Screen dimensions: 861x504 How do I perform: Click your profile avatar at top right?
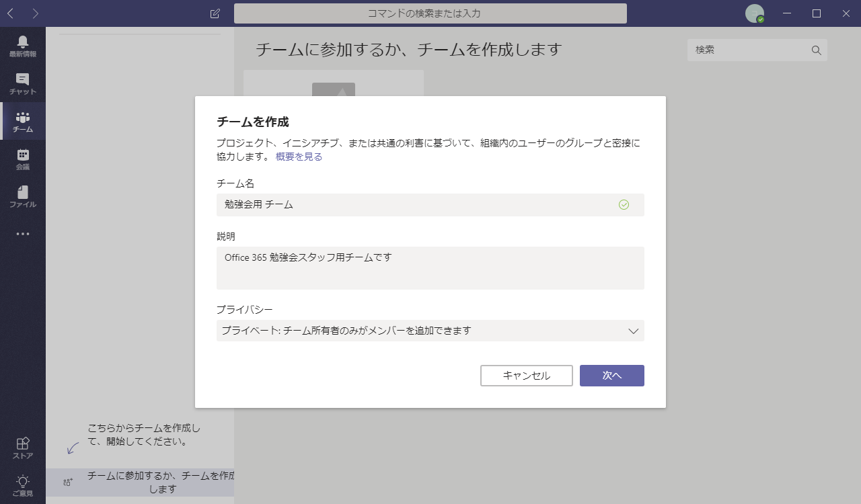pos(755,13)
